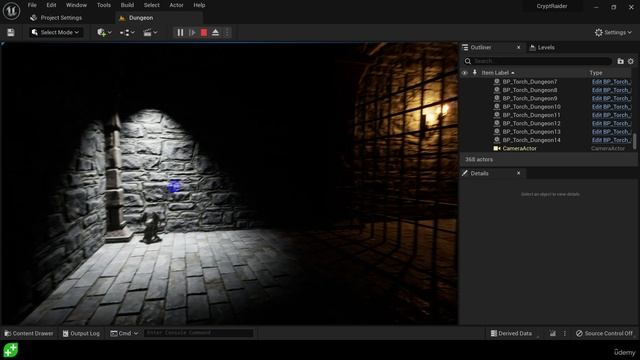This screenshot has height=360, width=640.
Task: Sort by the Type column
Action: (596, 73)
